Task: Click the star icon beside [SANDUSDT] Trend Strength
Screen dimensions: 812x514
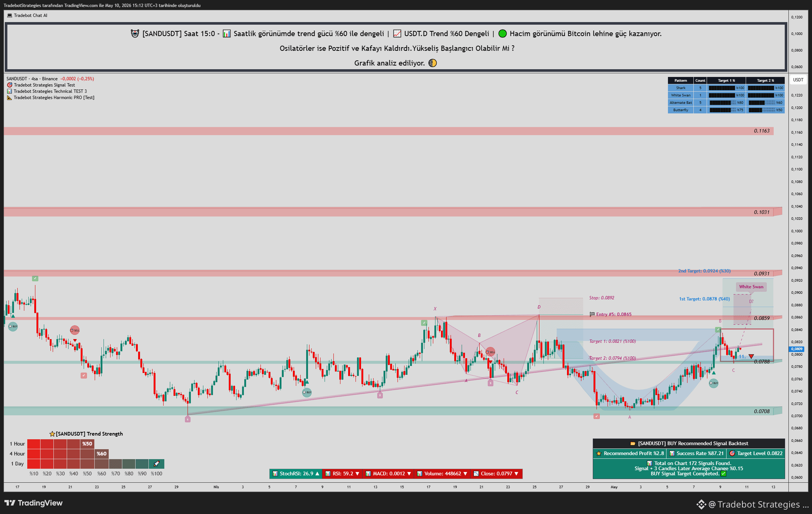Action: (52, 434)
